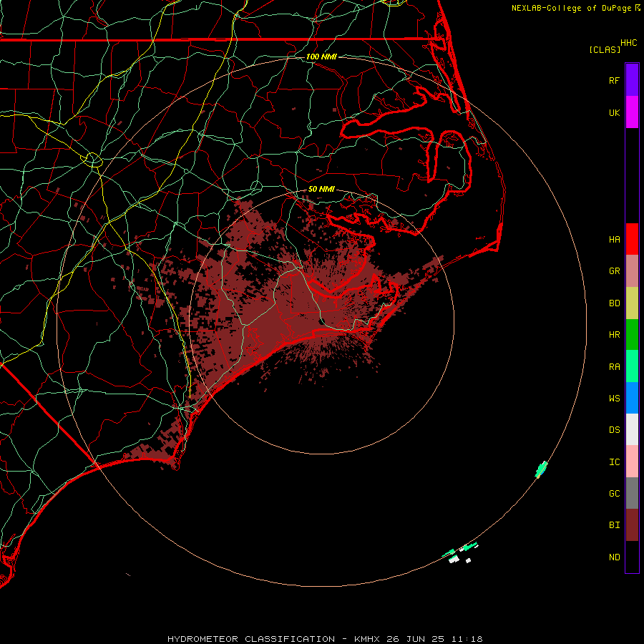This screenshot has width=644, height=644.
Task: Select the BD yellow legend block
Action: coord(632,303)
